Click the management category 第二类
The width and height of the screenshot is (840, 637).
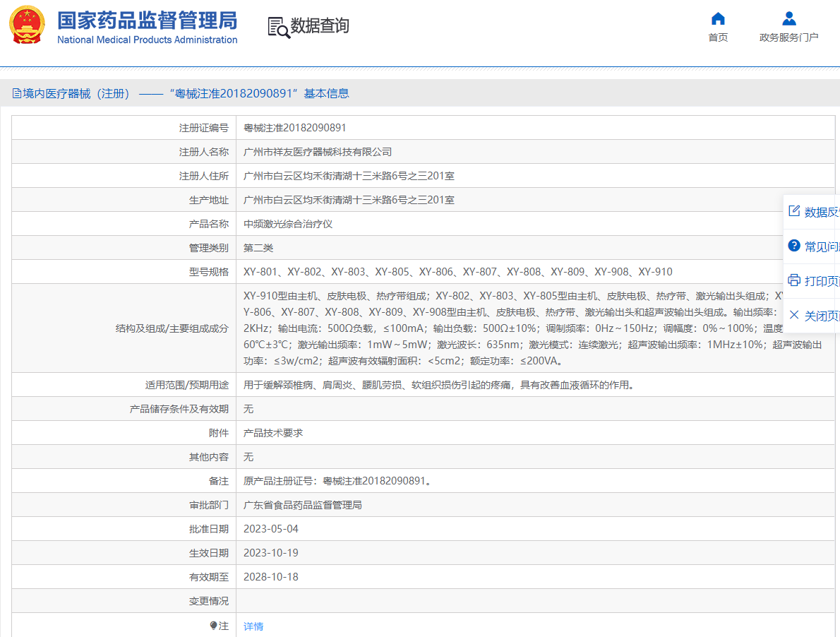point(258,248)
